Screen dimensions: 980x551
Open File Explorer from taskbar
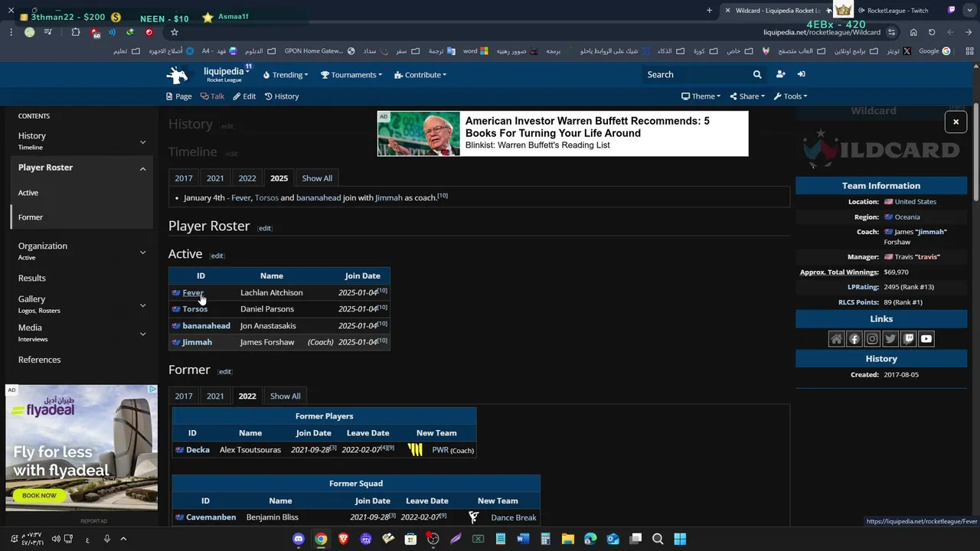[568, 539]
